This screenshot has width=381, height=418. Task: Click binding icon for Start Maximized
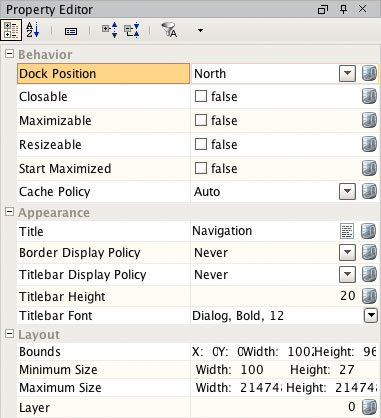pyautogui.click(x=369, y=168)
